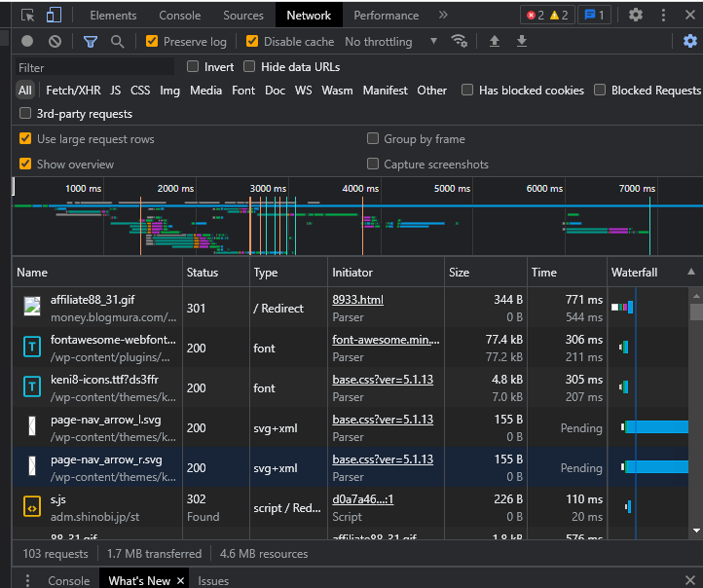Filter by JS requests
Viewport: 703px width, 588px height.
116,91
